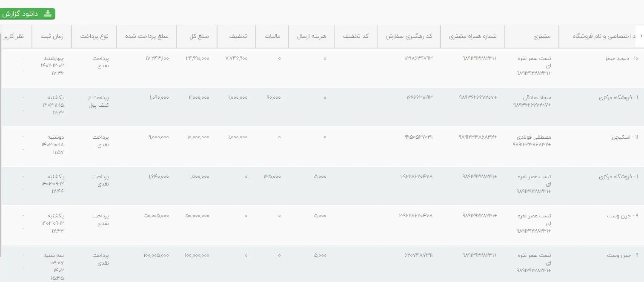Click the پرداخت از کیف پول payment cell
644x282 pixels.
coord(97,101)
